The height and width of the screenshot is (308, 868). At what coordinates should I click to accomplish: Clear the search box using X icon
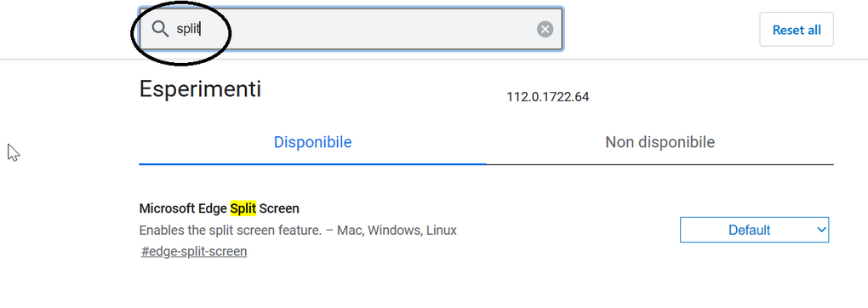pos(545,30)
